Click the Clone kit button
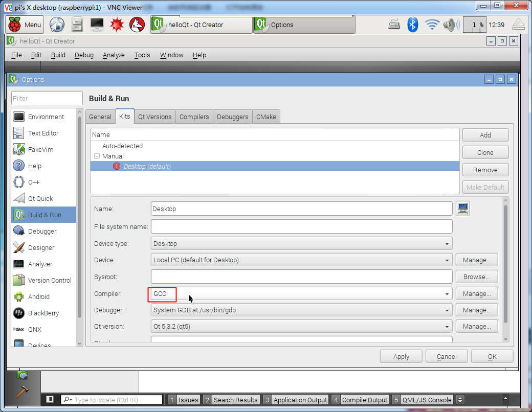 coord(485,153)
